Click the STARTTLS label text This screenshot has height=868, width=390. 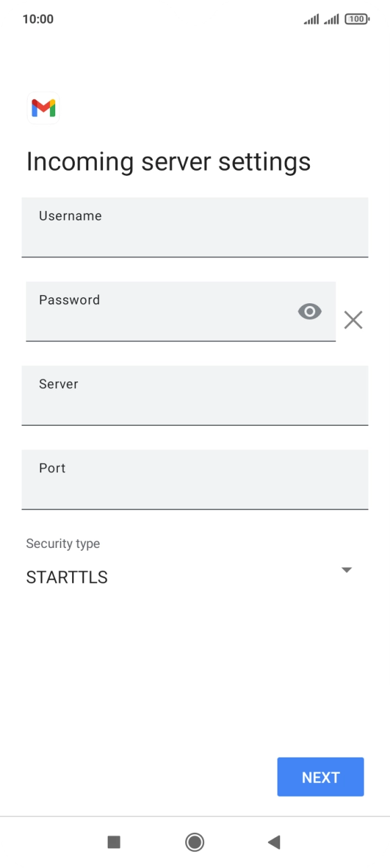point(67,577)
